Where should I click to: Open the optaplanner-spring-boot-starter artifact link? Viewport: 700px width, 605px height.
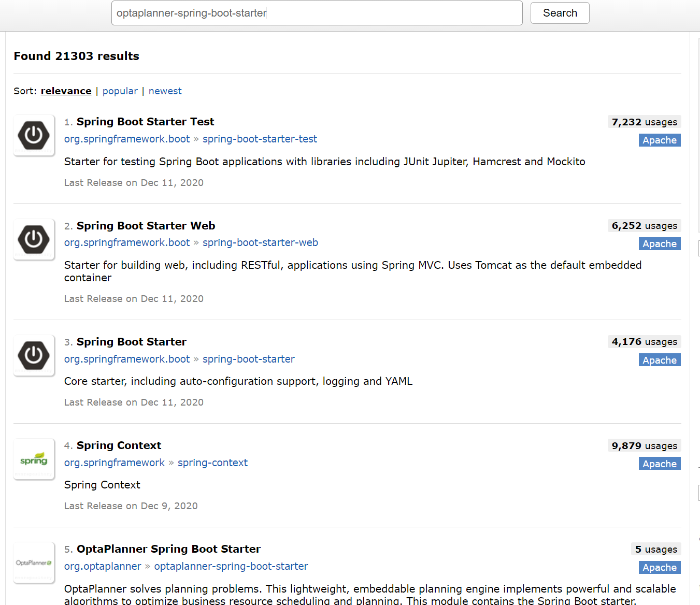click(231, 566)
